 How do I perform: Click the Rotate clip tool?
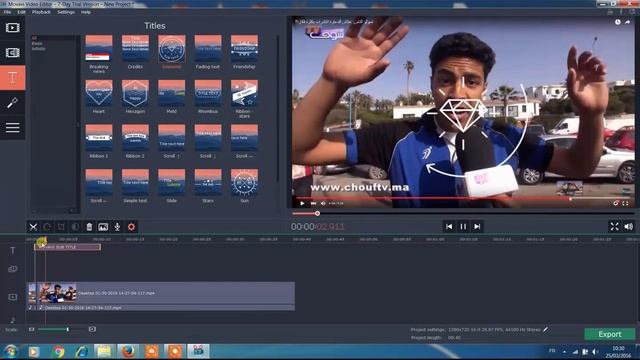[x=47, y=227]
